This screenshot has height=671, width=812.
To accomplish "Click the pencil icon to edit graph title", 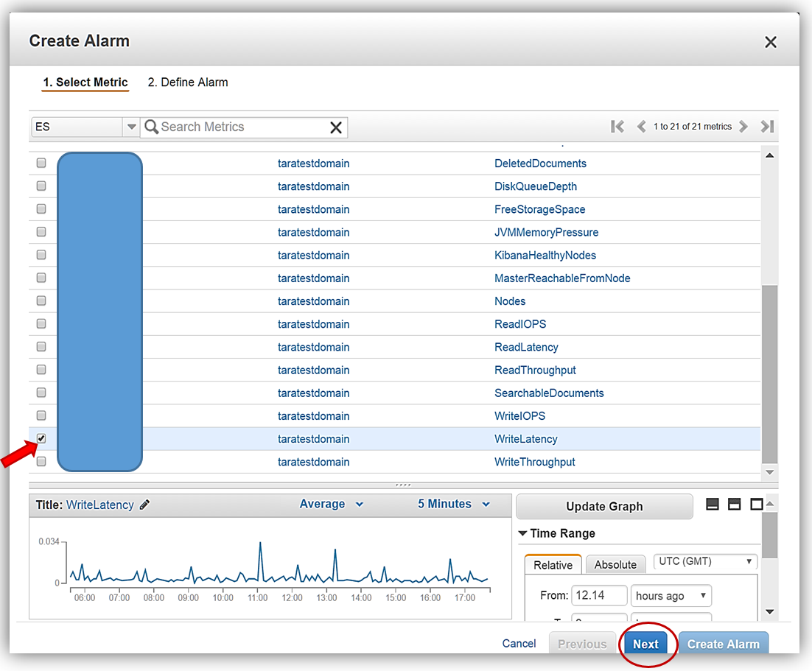I will click(145, 505).
